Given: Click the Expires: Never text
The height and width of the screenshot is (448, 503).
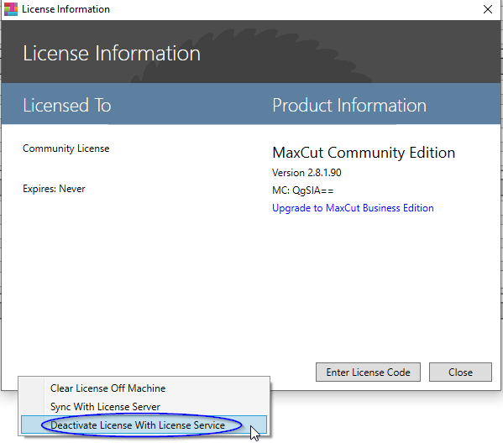Looking at the screenshot, I should click(54, 189).
